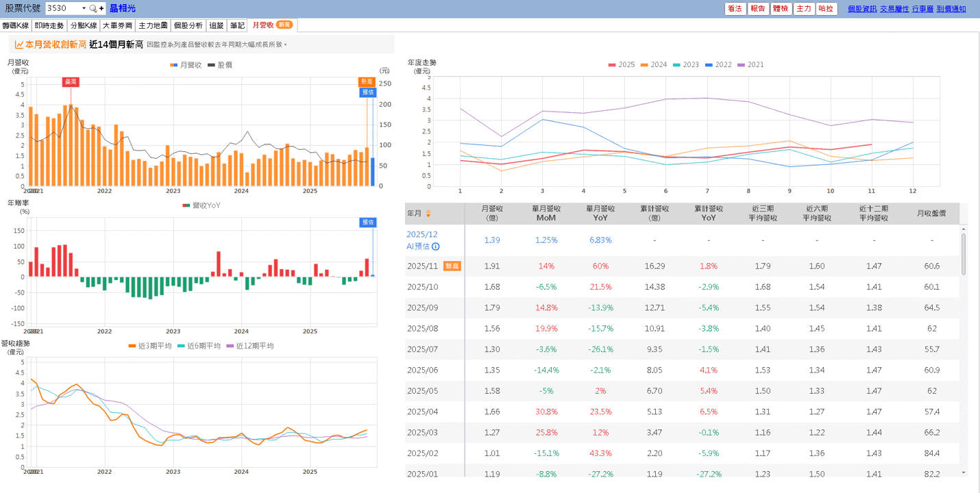Click the orange sort arrows beside 年月 header

428,214
